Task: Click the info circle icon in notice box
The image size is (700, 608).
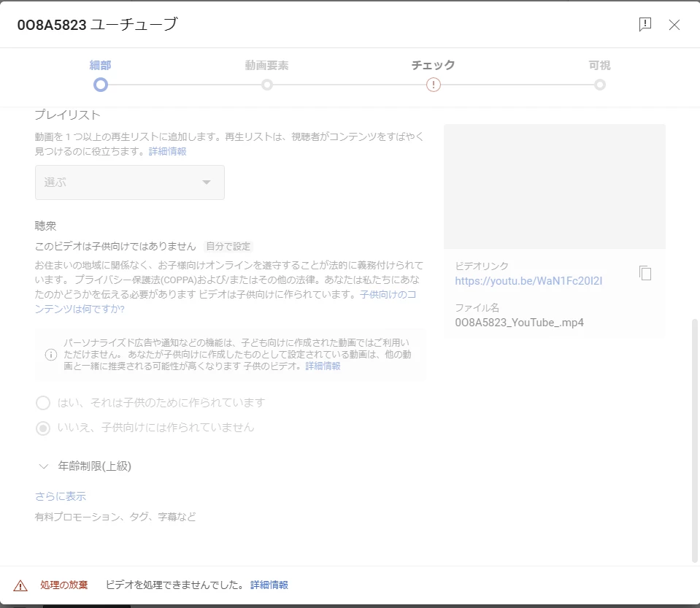Action: 51,355
